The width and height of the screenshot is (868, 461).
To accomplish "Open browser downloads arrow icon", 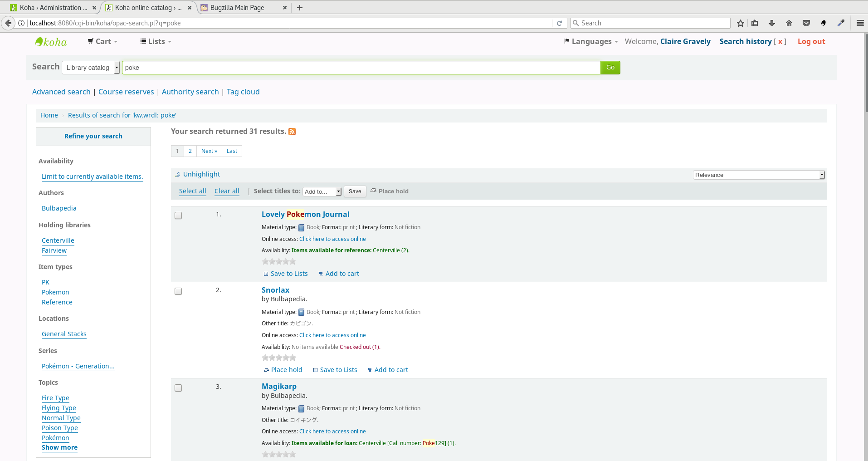I will (x=772, y=23).
